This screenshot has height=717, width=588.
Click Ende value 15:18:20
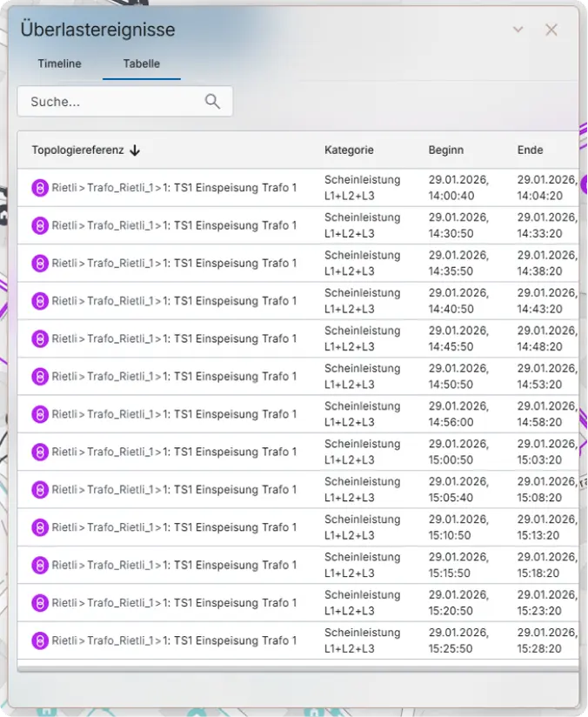[x=547, y=566]
